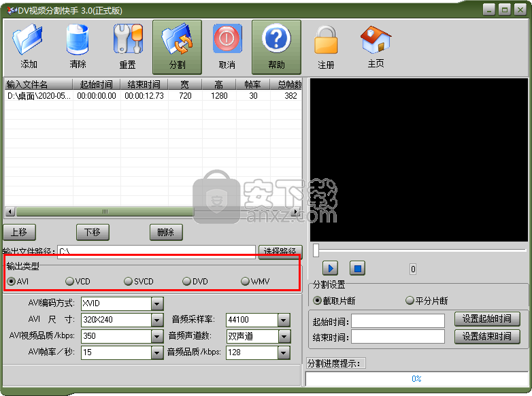The width and height of the screenshot is (532, 396).
Task: Click the 1280 height cell
Action: pos(219,96)
